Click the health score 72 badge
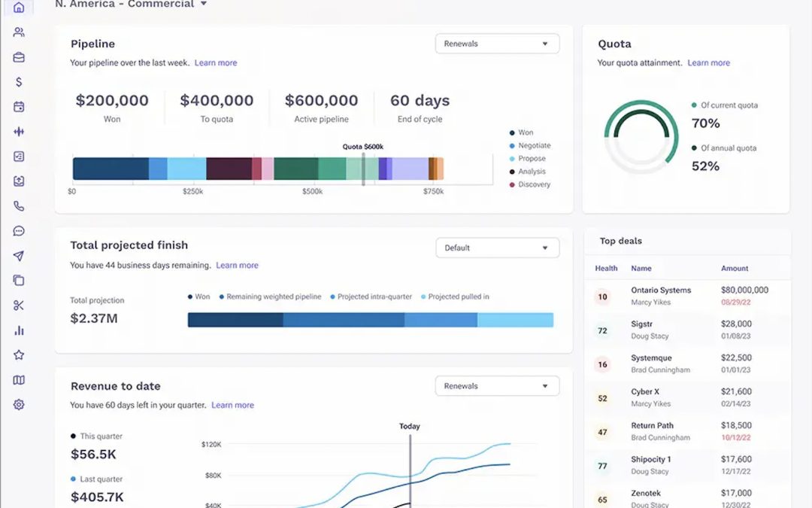Viewport: 812px width, 508px height. click(x=602, y=330)
